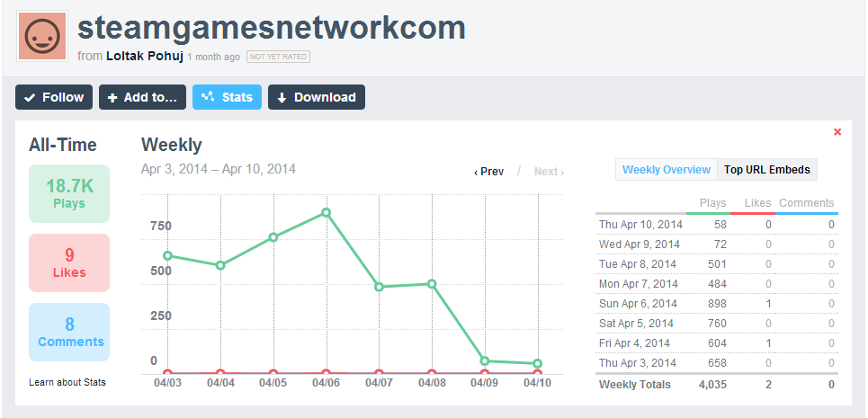Click the green plays point for 04/05
Viewport: 868px width, 418px height.
[x=273, y=237]
